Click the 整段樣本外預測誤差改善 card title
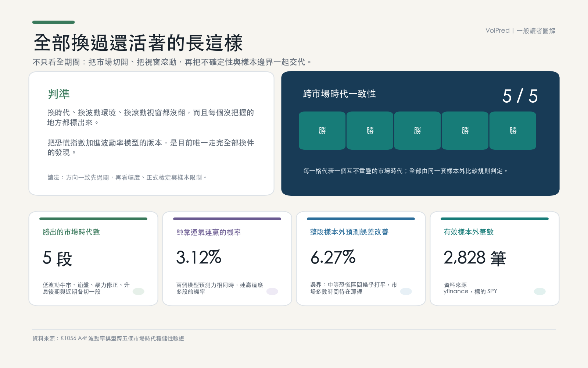Viewport: 588px width, 368px height. pyautogui.click(x=349, y=232)
